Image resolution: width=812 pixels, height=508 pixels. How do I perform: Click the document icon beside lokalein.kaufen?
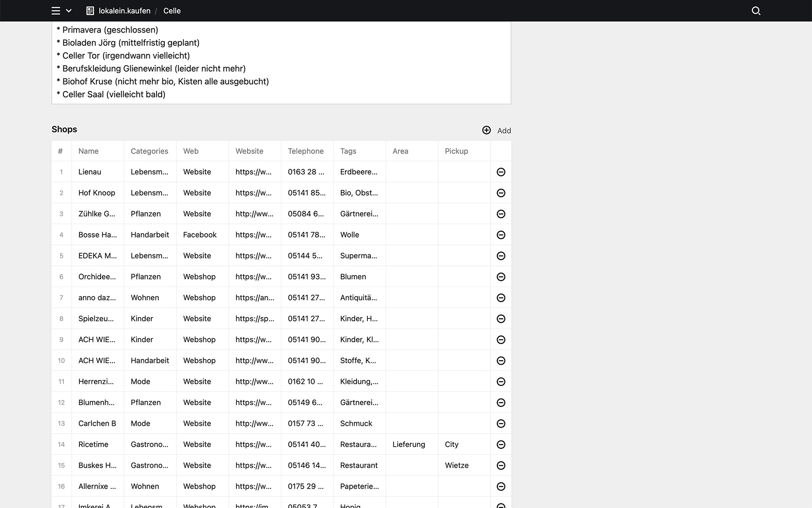click(90, 11)
